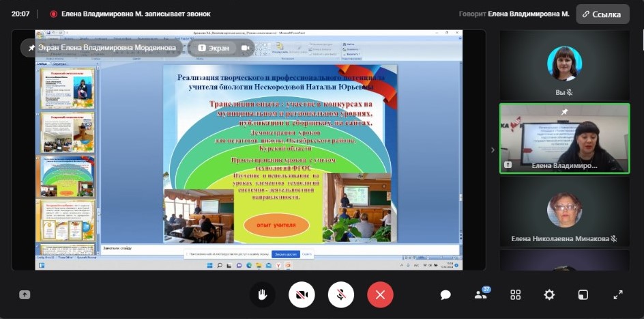The height and width of the screenshot is (319, 644).
Task: Unmute your microphone
Action: pos(341,294)
